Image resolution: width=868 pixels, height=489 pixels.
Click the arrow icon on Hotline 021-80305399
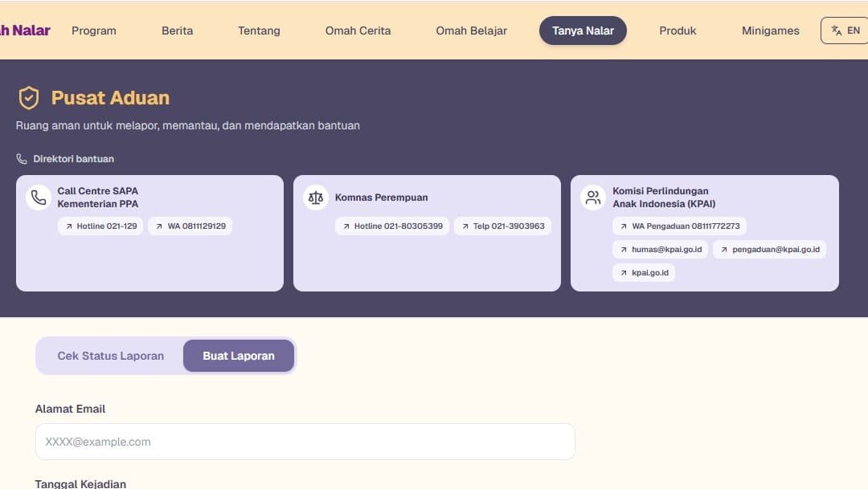pyautogui.click(x=346, y=226)
